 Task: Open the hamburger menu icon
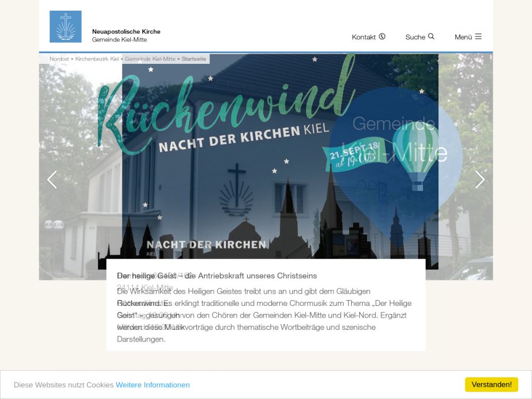click(x=478, y=37)
